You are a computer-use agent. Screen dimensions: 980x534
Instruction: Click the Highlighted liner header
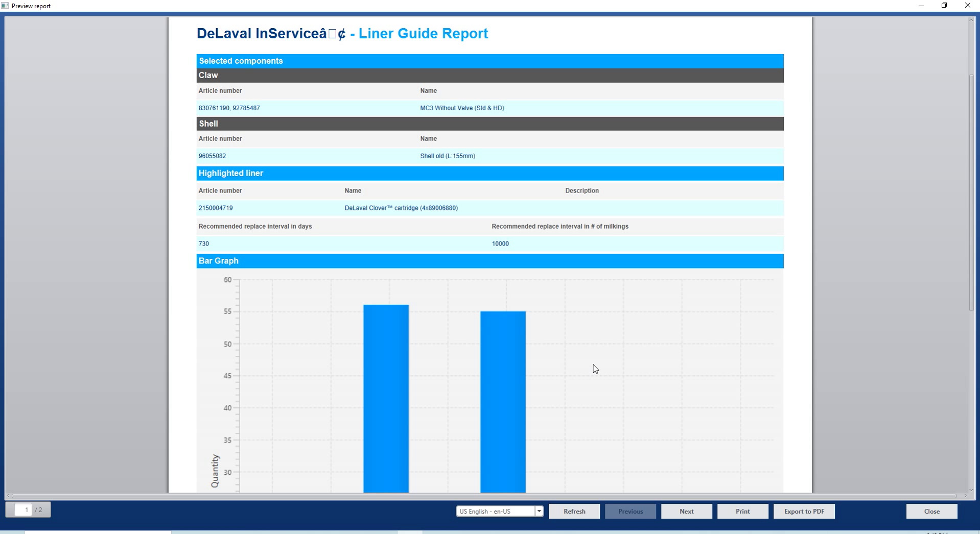(x=490, y=174)
